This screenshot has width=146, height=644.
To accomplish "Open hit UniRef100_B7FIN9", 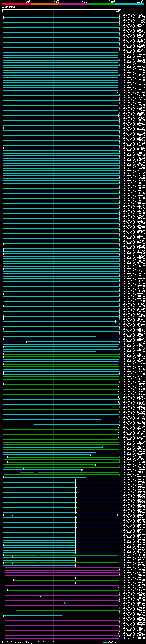I will pos(134,17).
